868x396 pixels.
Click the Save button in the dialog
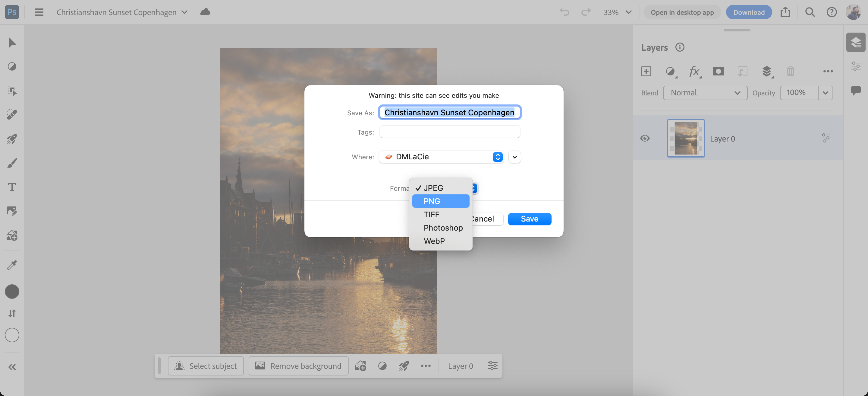[529, 219]
